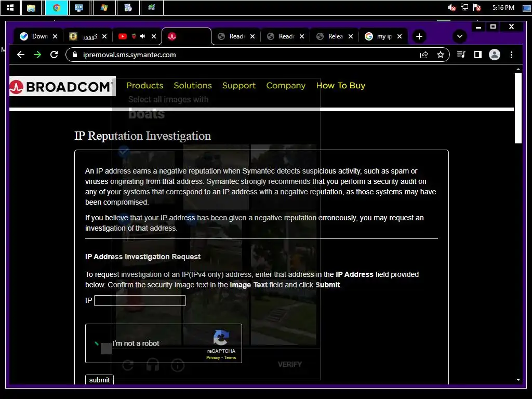Open the reCAPTCHA Terms link
The height and width of the screenshot is (399, 532).
[x=230, y=357]
